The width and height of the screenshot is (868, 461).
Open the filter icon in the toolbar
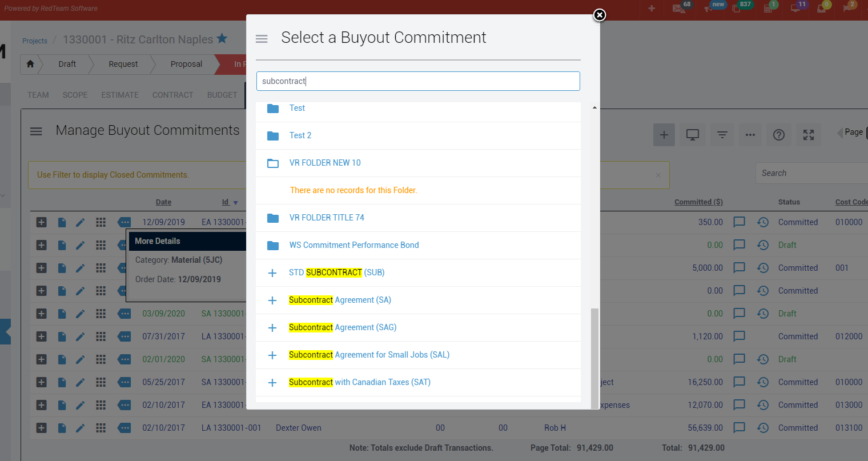pyautogui.click(x=722, y=135)
